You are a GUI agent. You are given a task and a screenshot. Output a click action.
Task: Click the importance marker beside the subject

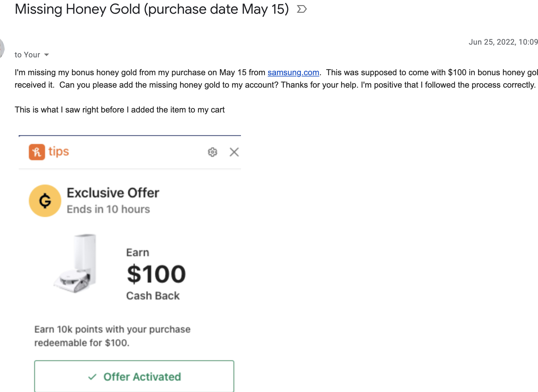[x=302, y=9]
